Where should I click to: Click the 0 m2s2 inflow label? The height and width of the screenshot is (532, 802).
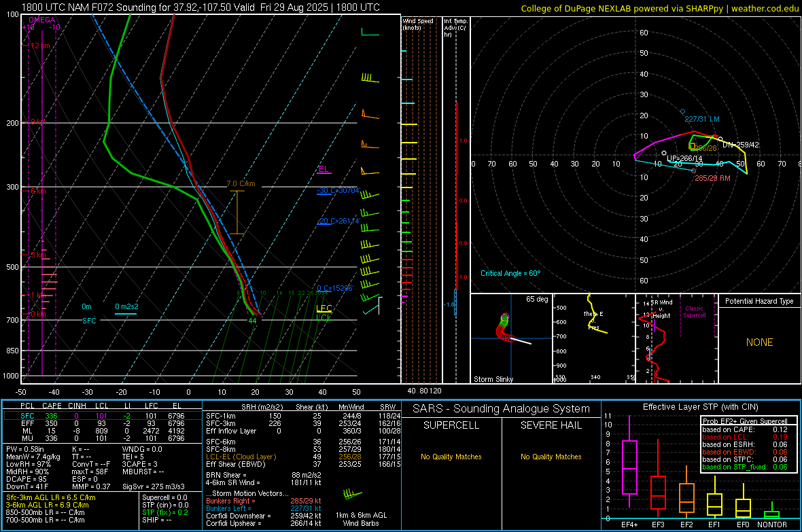point(126,306)
